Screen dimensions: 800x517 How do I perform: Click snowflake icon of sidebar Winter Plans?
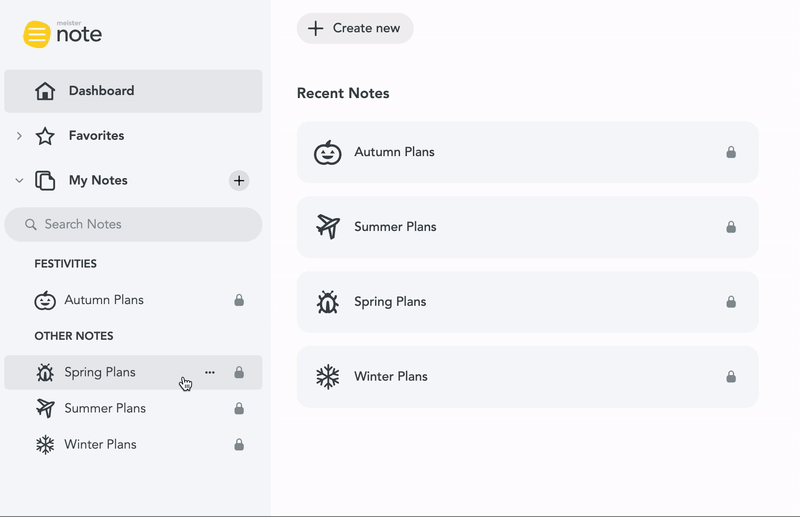(45, 445)
